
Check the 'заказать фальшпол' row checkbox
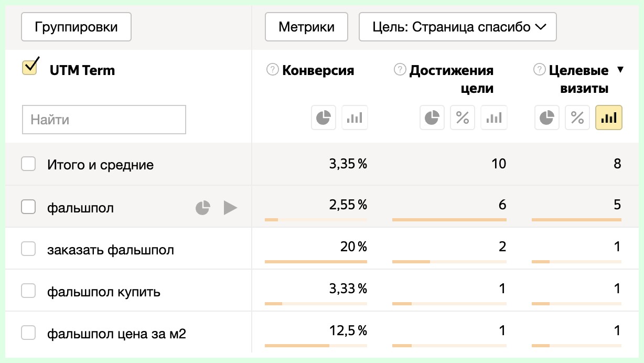pyautogui.click(x=28, y=249)
